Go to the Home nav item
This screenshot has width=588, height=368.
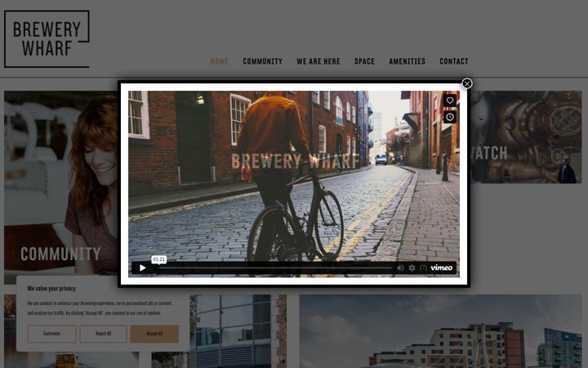pyautogui.click(x=220, y=61)
